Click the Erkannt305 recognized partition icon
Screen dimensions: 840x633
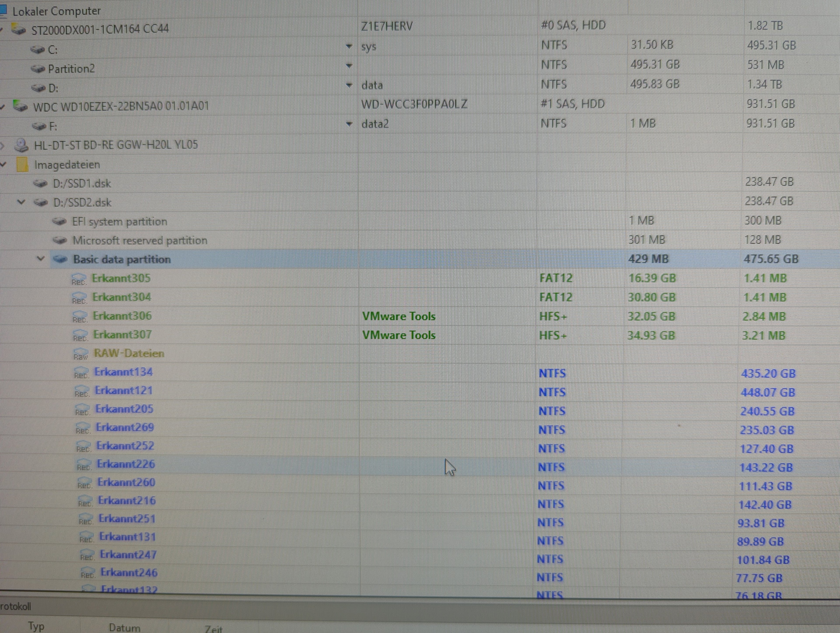tap(79, 279)
